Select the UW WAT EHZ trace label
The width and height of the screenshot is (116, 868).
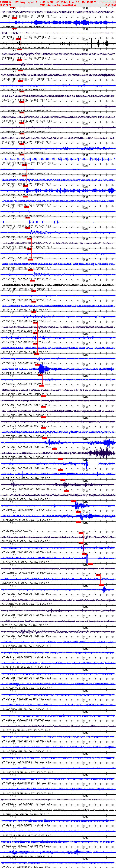(26, 237)
